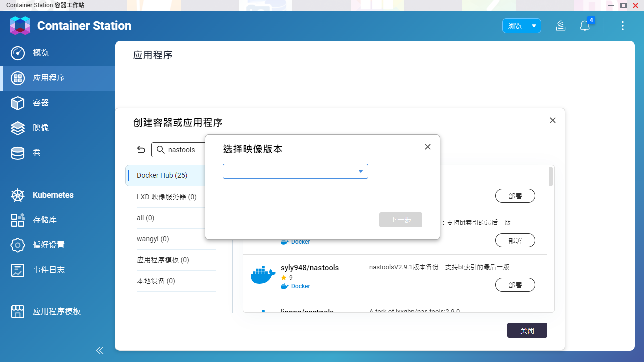Click the 关闭 button
This screenshot has height=362, width=644.
(527, 331)
